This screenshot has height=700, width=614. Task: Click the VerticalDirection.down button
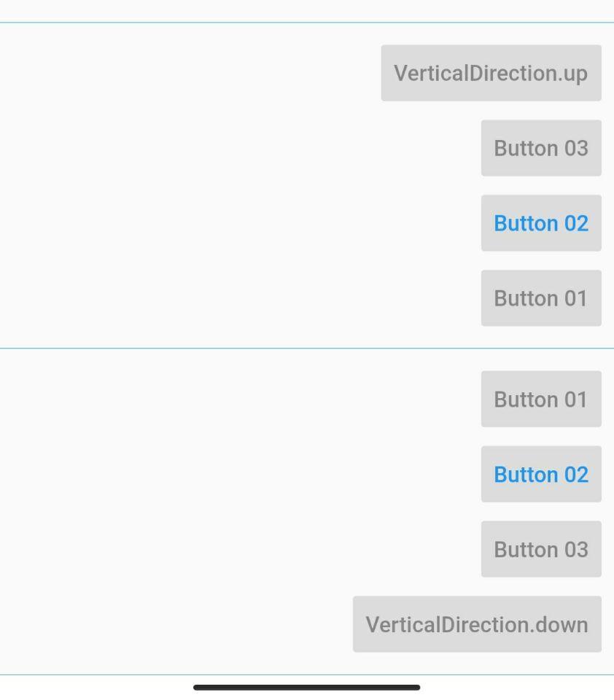point(477,624)
